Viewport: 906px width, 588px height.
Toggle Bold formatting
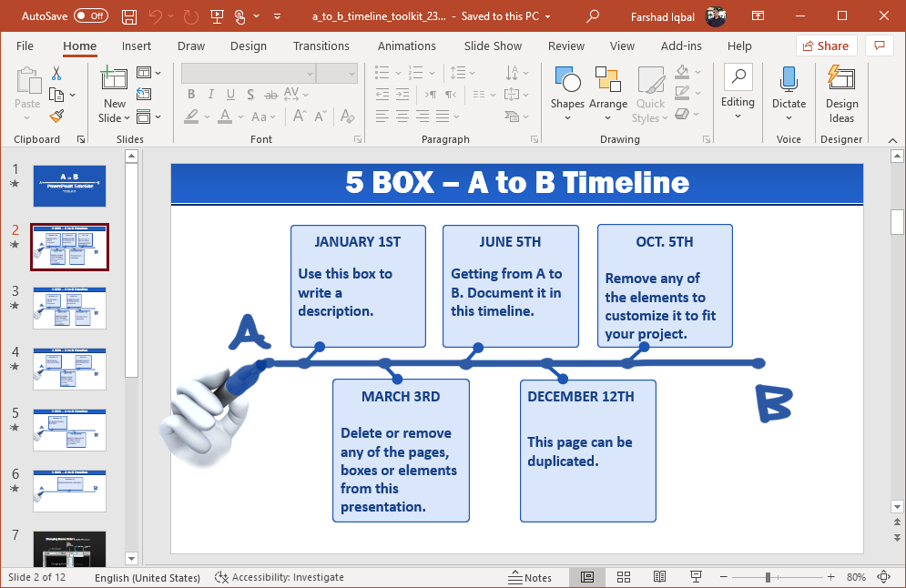click(x=191, y=94)
